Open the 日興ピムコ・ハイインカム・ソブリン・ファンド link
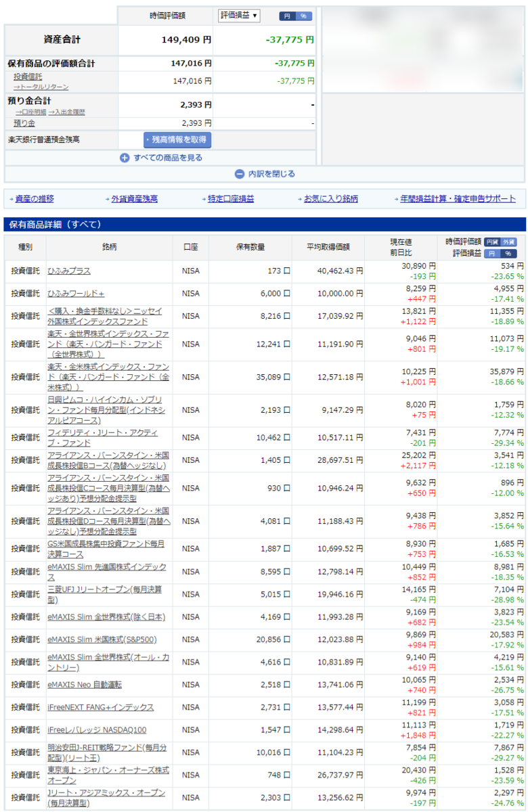The width and height of the screenshot is (528, 812). (x=107, y=410)
